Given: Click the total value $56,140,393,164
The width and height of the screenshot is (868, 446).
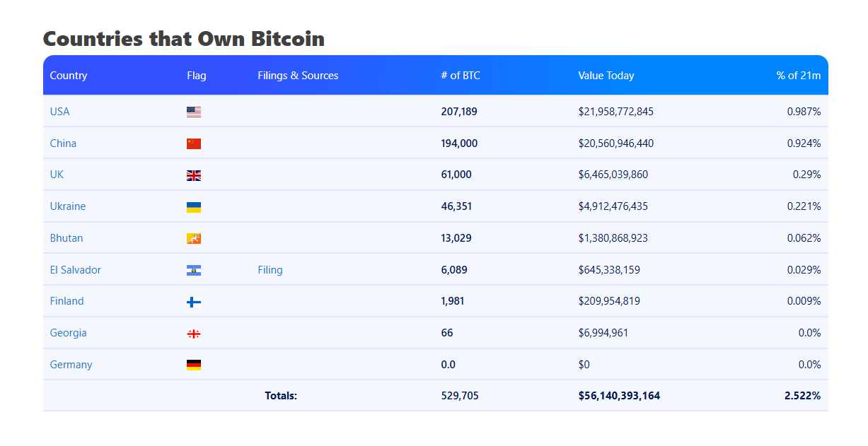Looking at the screenshot, I should tap(619, 396).
